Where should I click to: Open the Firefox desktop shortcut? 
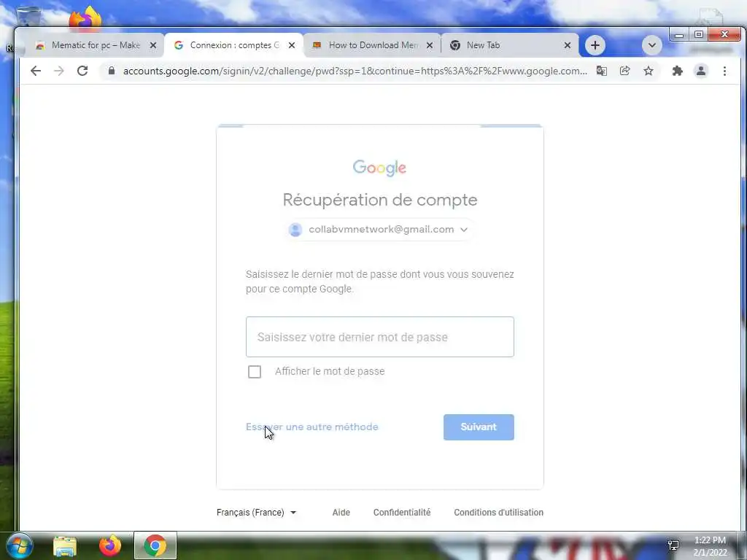[x=85, y=18]
